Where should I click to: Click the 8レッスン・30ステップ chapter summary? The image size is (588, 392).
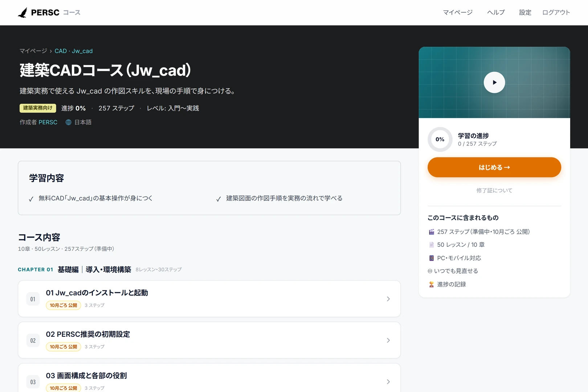point(159,269)
